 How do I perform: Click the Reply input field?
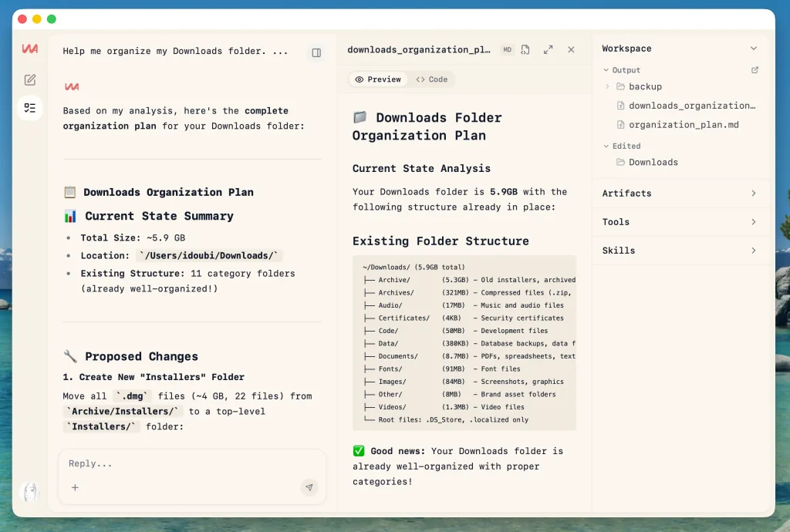[154, 463]
